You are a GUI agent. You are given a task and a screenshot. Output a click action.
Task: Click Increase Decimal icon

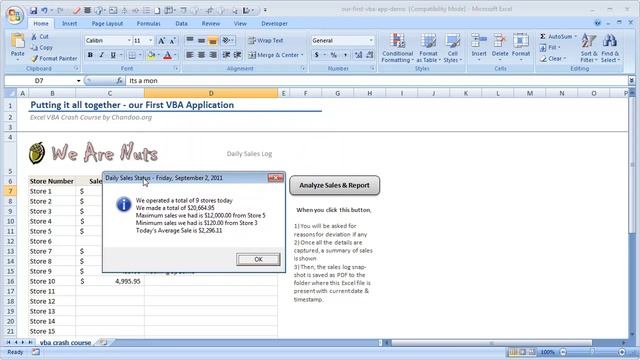[358, 55]
